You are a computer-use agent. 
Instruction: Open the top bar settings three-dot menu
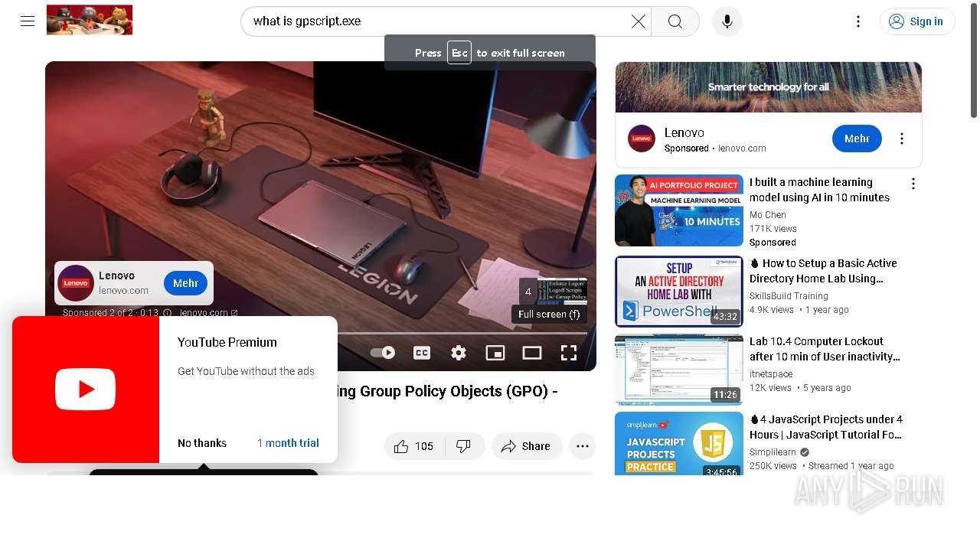tap(858, 21)
